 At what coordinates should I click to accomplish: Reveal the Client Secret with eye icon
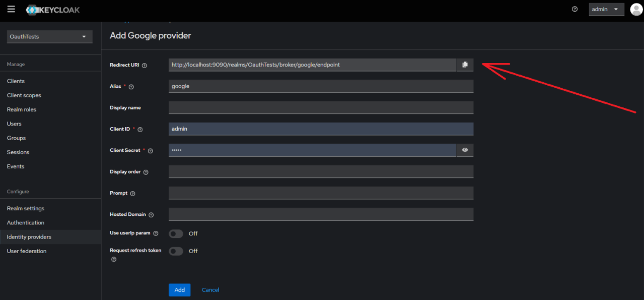pyautogui.click(x=465, y=150)
